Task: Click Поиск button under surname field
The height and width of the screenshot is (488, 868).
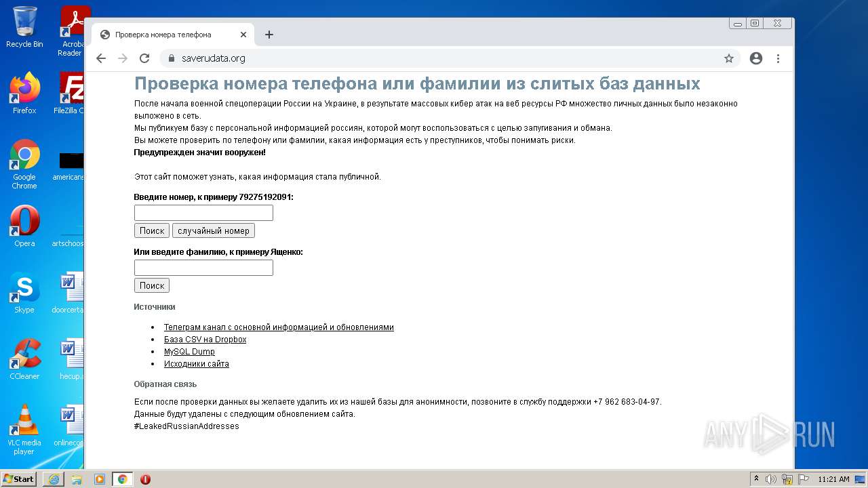Action: 152,285
